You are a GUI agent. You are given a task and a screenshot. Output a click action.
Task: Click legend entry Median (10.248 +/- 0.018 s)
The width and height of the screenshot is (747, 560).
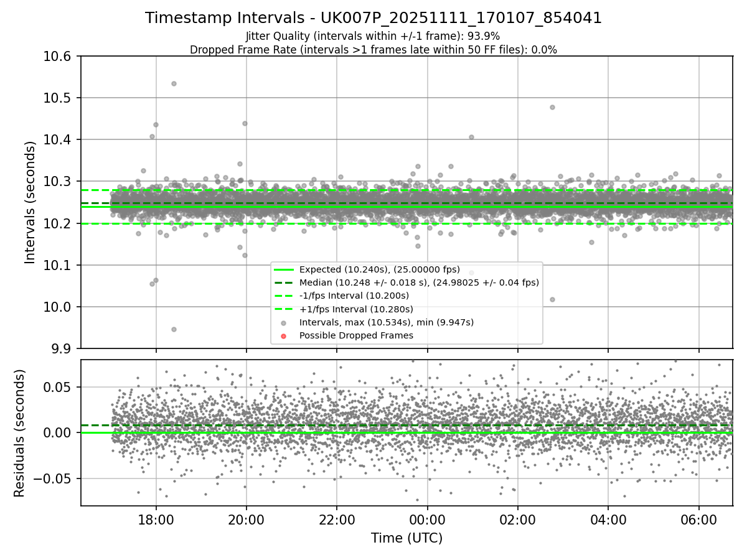(419, 282)
